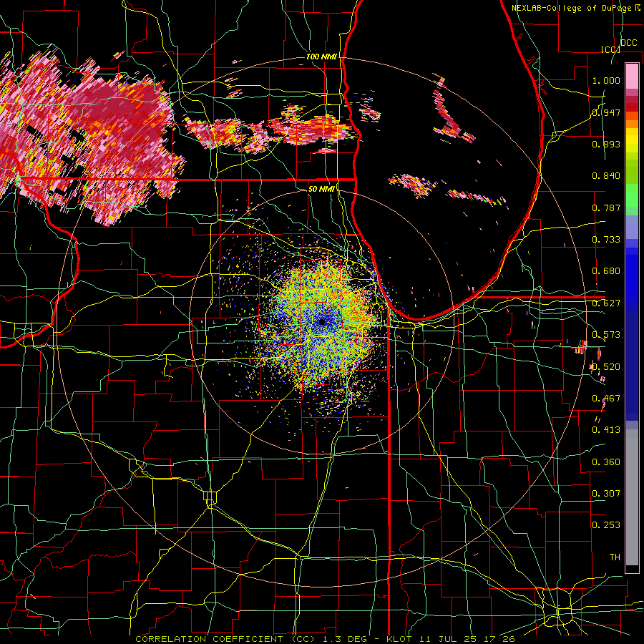
Task: Click the [CC] legend unit label
Action: pyautogui.click(x=611, y=49)
